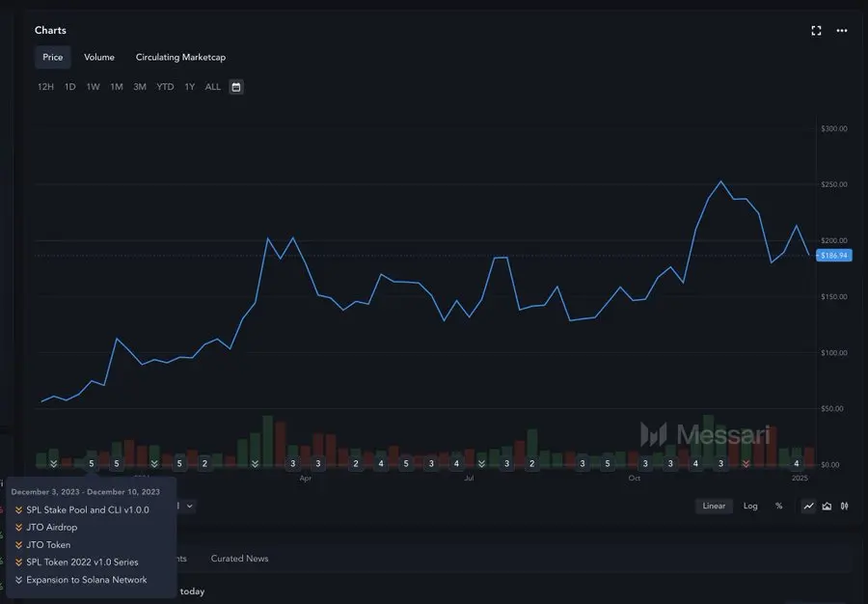Open the Curated News tab
868x604 pixels.
(239, 558)
